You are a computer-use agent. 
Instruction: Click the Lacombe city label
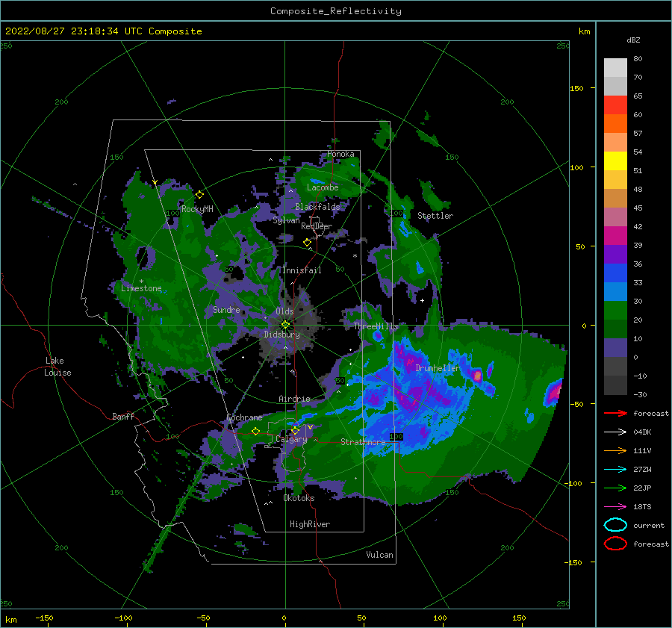point(323,187)
